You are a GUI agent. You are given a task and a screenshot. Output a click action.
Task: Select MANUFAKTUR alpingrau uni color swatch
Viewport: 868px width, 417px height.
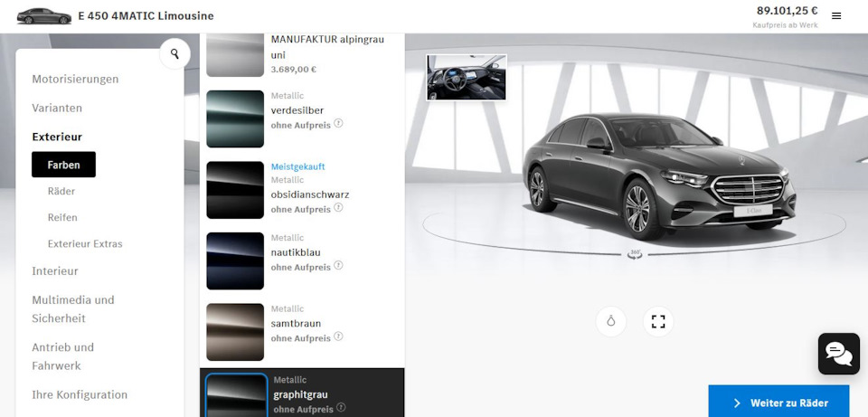coord(235,55)
